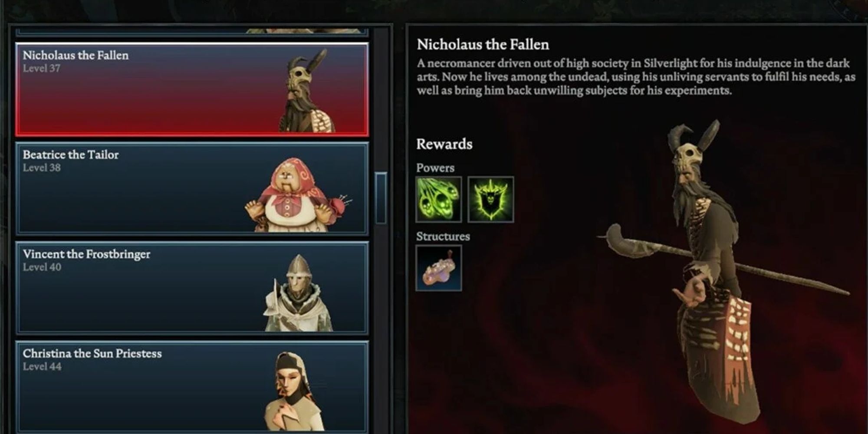Click the boss list scrollbar handle

pyautogui.click(x=381, y=198)
